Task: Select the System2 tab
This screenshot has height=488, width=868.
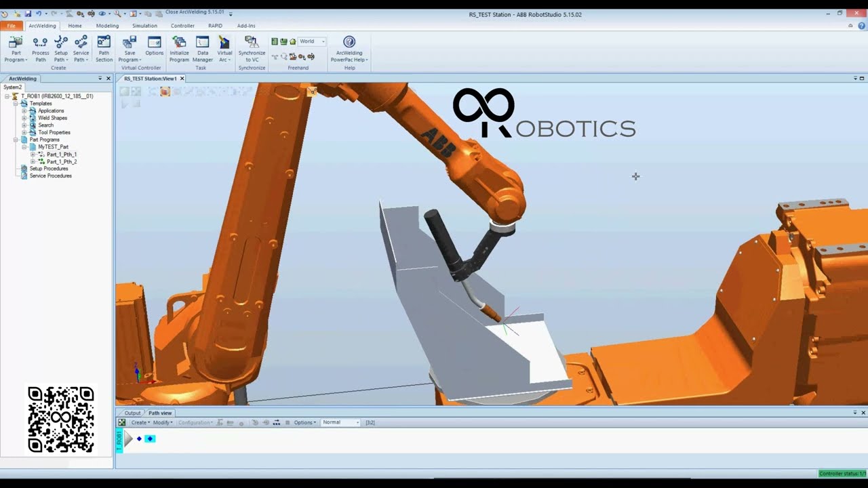Action: (12, 87)
